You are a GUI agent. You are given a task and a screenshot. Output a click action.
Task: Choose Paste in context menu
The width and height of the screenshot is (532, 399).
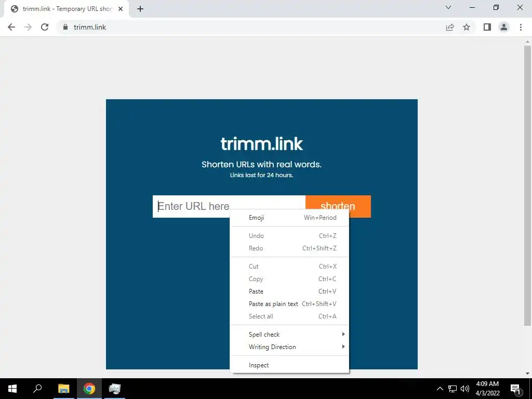(x=289, y=291)
